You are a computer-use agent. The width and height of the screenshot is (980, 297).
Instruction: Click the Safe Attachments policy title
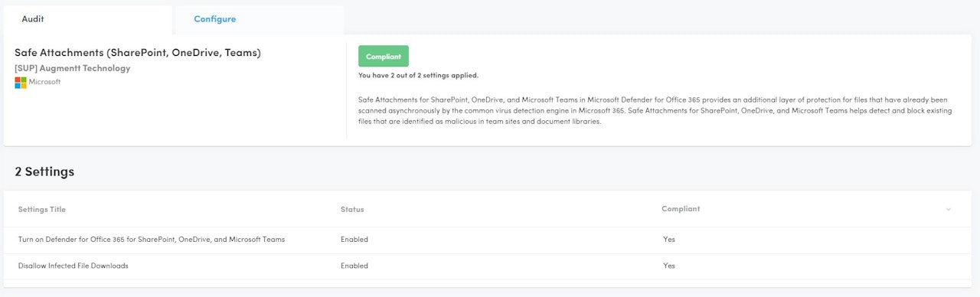pos(138,53)
